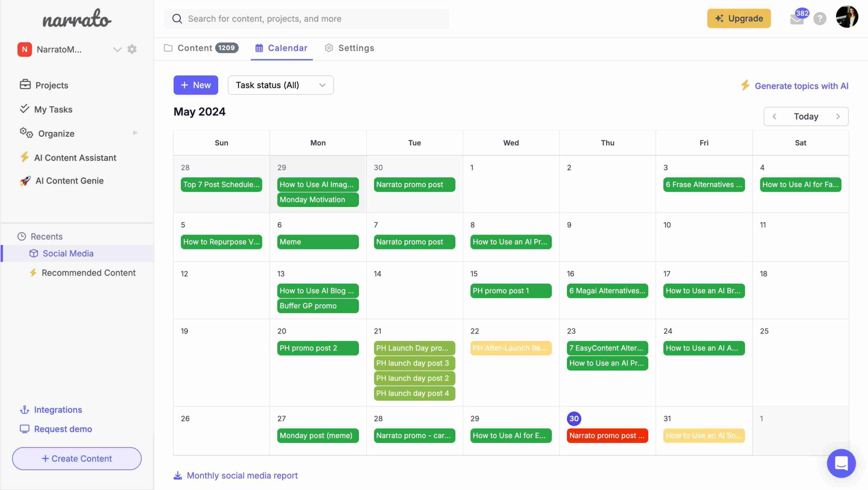Expand the Task status All dropdown filter
The image size is (868, 490).
click(x=281, y=85)
